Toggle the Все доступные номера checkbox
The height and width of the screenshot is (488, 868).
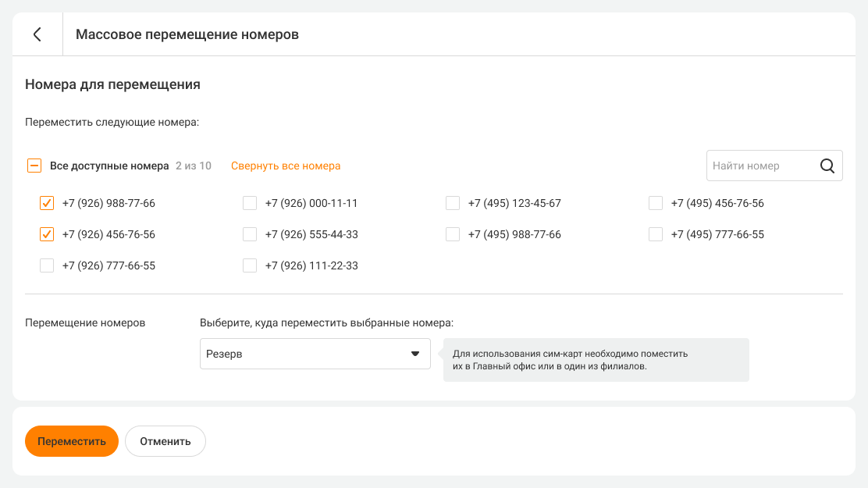pyautogui.click(x=34, y=166)
